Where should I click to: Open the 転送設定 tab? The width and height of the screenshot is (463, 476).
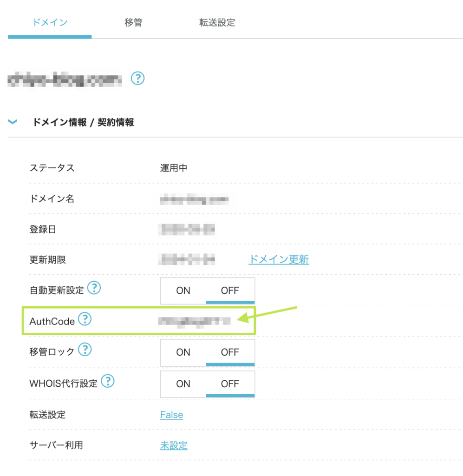click(x=217, y=22)
